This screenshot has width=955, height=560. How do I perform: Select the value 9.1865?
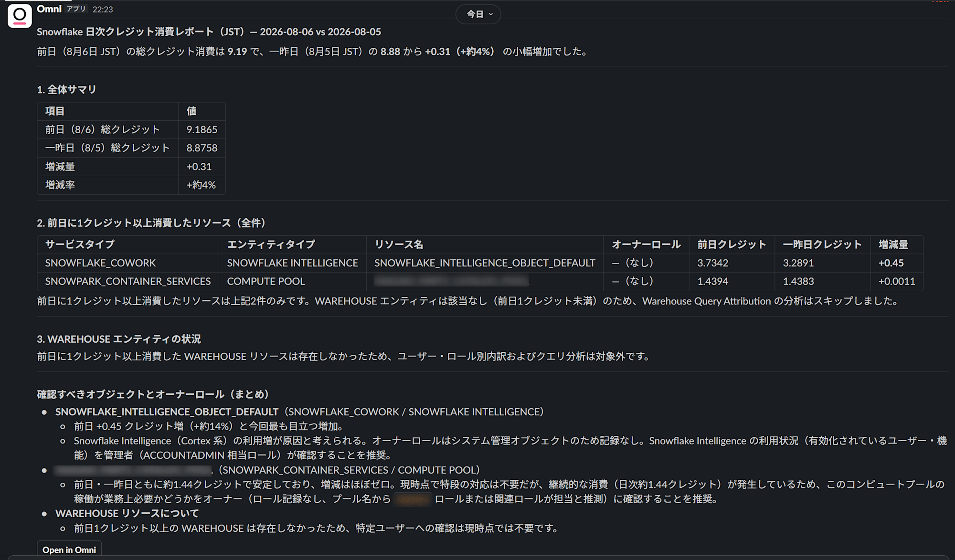[x=202, y=129]
